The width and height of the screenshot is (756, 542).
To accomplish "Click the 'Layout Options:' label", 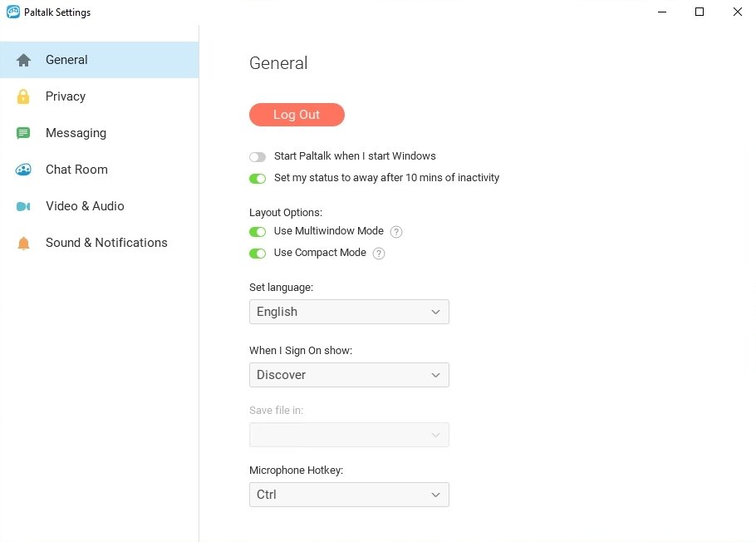I will point(286,213).
